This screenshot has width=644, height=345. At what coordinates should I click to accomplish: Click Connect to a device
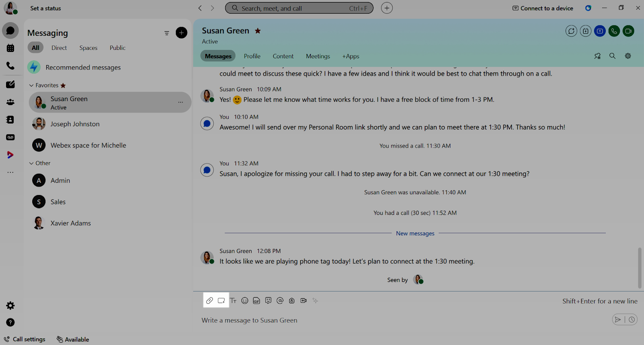(x=543, y=8)
